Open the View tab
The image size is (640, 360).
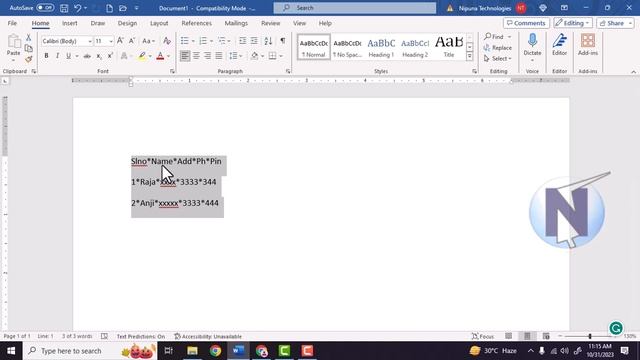tap(299, 23)
